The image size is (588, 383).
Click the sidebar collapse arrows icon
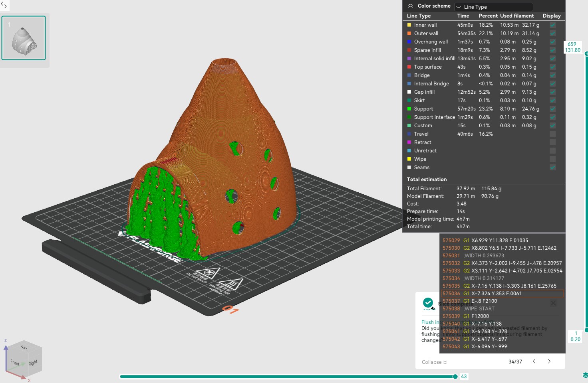pyautogui.click(x=4, y=5)
